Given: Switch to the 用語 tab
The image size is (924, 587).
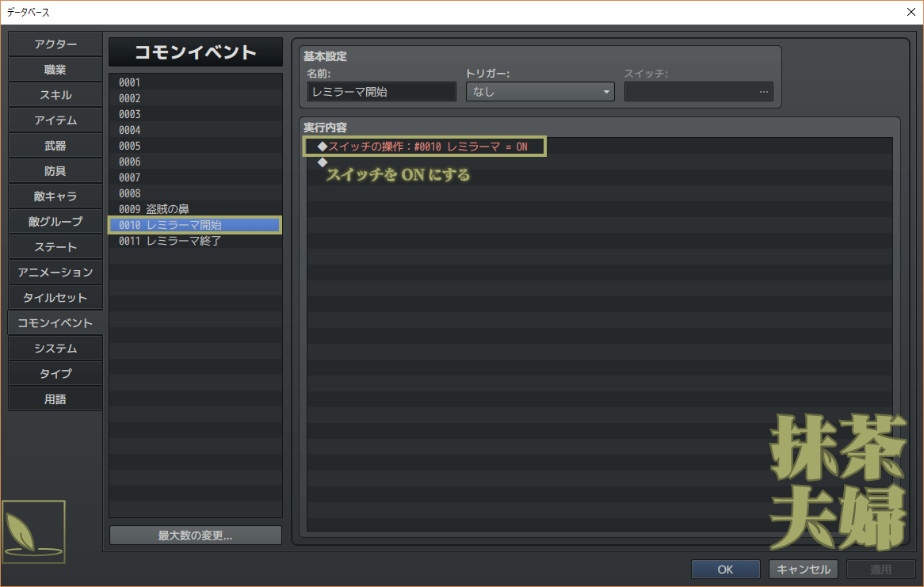Looking at the screenshot, I should [55, 399].
